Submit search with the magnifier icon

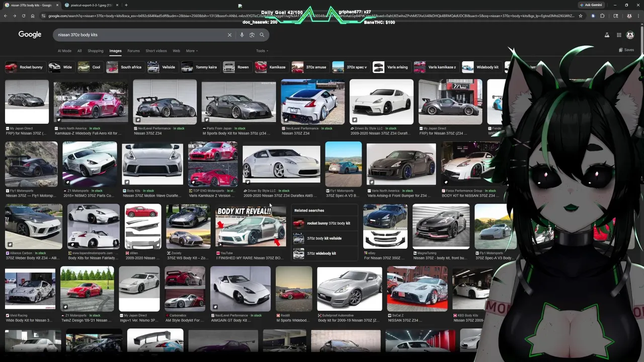coord(262,35)
